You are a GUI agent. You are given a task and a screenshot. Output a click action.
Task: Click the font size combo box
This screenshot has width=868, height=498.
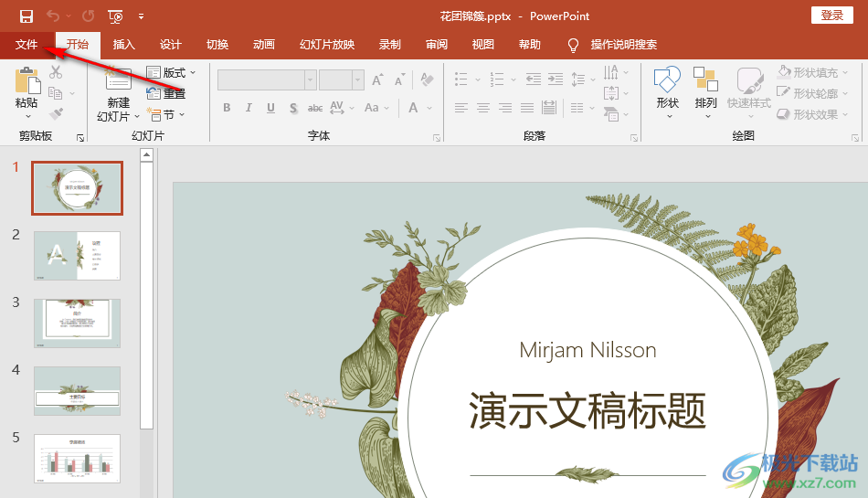[342, 79]
